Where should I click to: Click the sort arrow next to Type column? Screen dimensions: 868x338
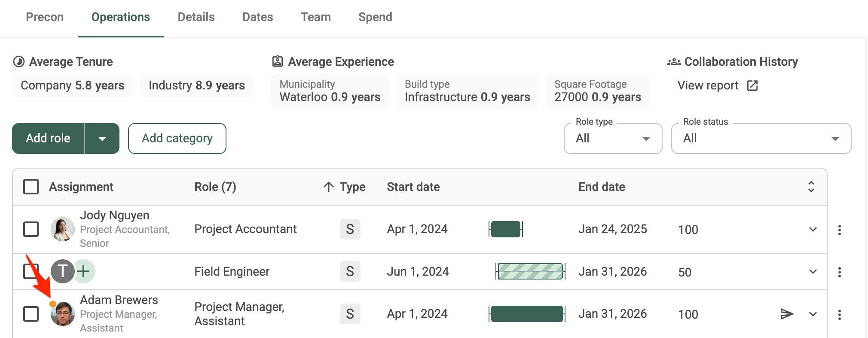click(x=329, y=187)
